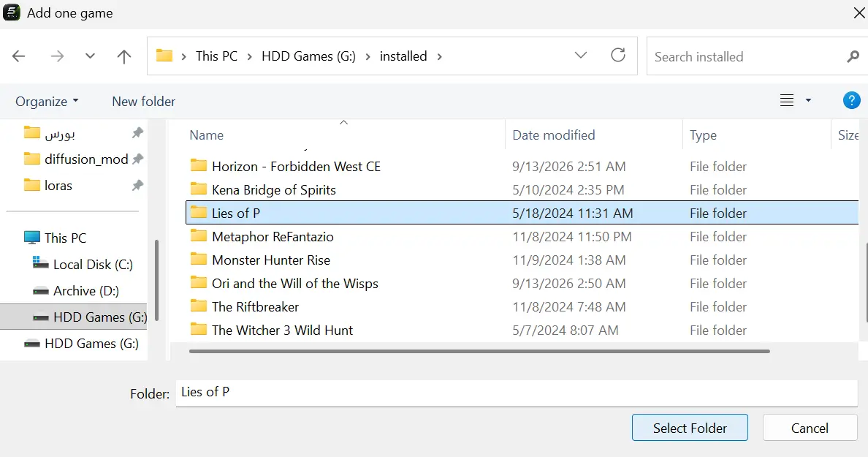Screen dimensions: 868x457
Task: Go forward with the right arrow
Action: pyautogui.click(x=57, y=56)
